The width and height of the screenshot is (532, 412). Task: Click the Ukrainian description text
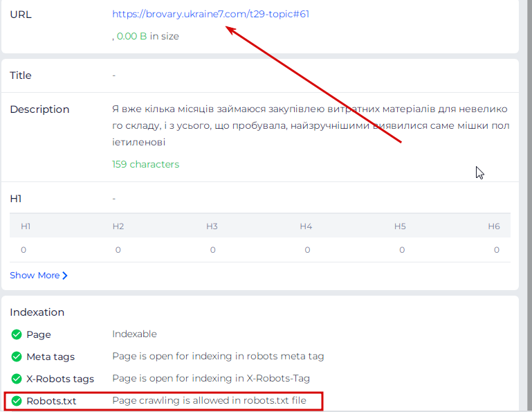pos(311,125)
